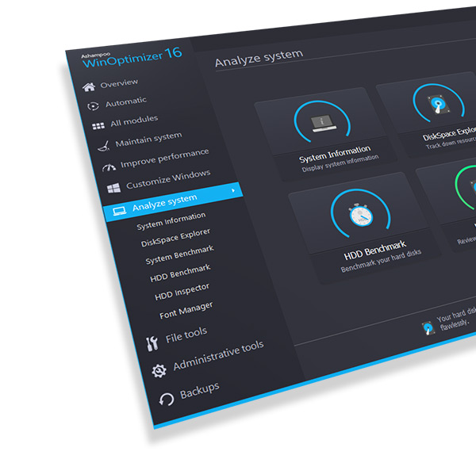Click the Maintain system broom icon

(x=103, y=146)
